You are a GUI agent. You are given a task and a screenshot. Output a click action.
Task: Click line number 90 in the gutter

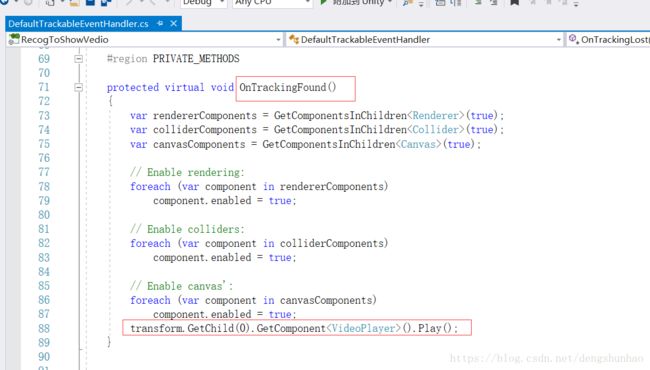tap(44, 357)
